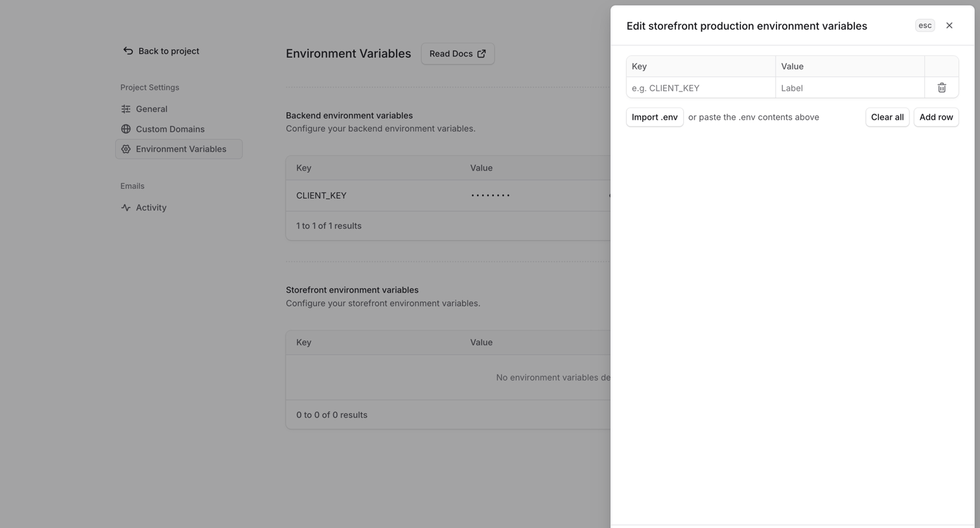Screen dimensions: 980x528
Task: Click the Custom Domains globe icon
Action: [126, 129]
